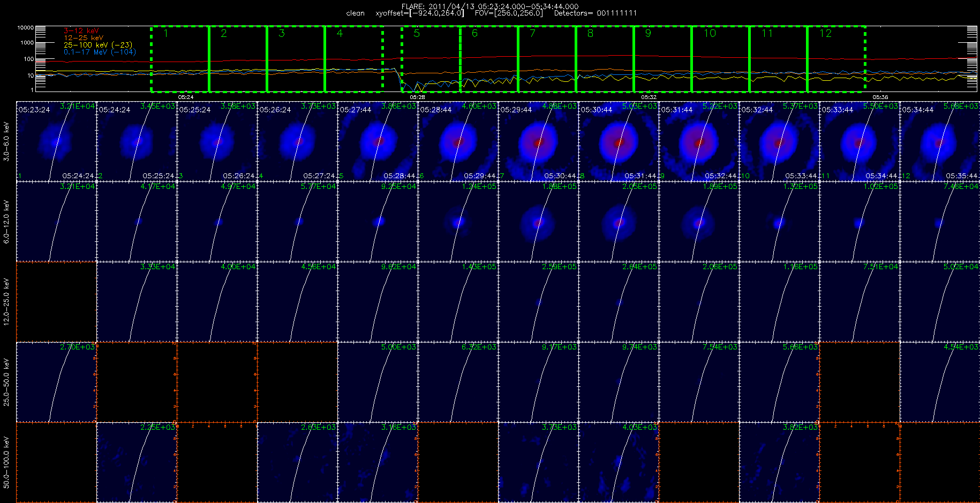Viewport: 980px width, 503px height.
Task: Select interval 3 in the light curve
Action: pyautogui.click(x=296, y=59)
